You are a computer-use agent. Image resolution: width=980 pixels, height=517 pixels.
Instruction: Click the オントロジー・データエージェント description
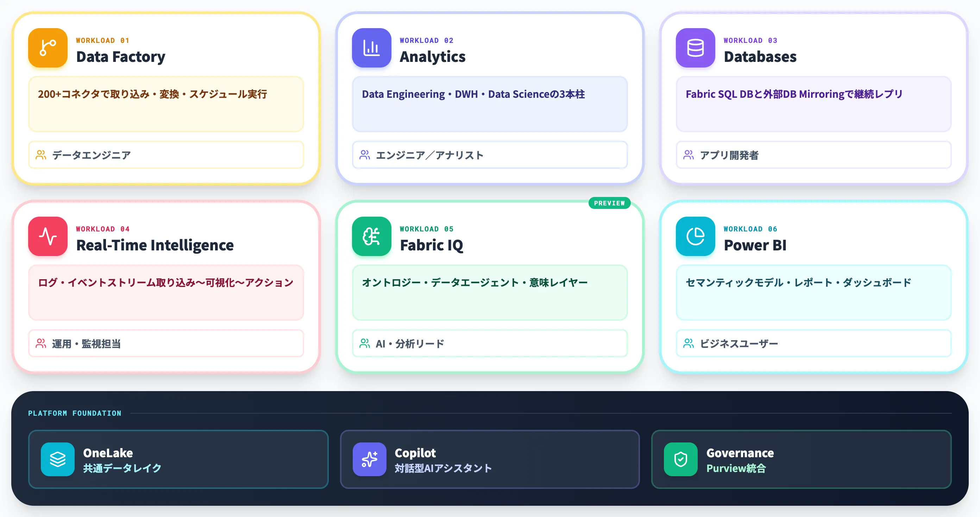pos(490,293)
